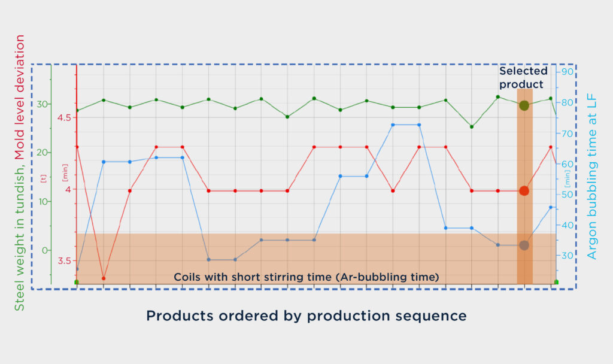This screenshot has height=364, width=613.
Task: Click the large green selected product marker
Action: 524,105
